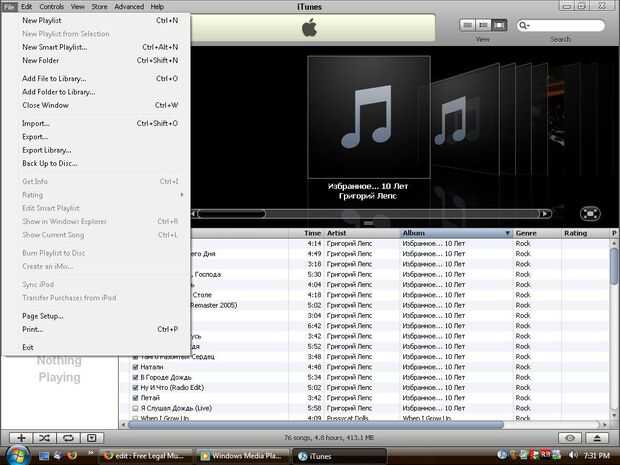Toggle shuffle playback
The width and height of the screenshot is (620, 465).
45,438
